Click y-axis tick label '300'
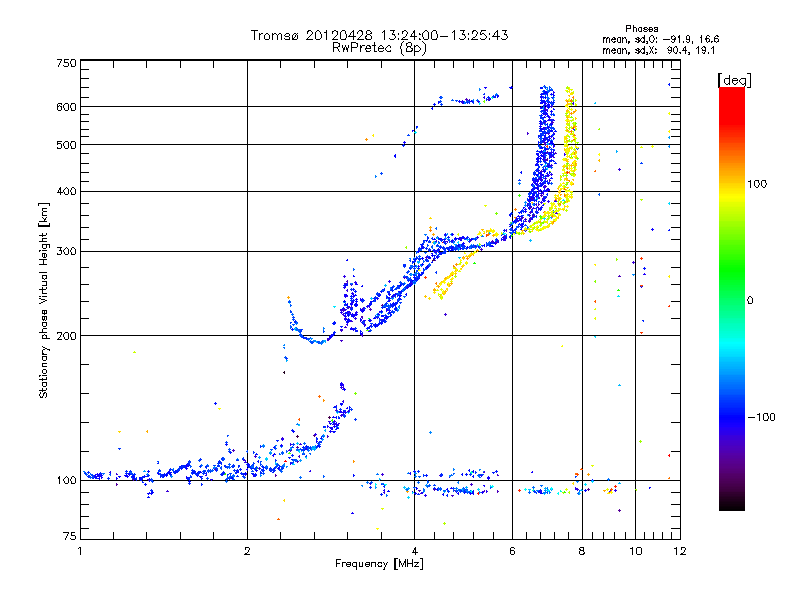The height and width of the screenshot is (600, 800). click(66, 251)
